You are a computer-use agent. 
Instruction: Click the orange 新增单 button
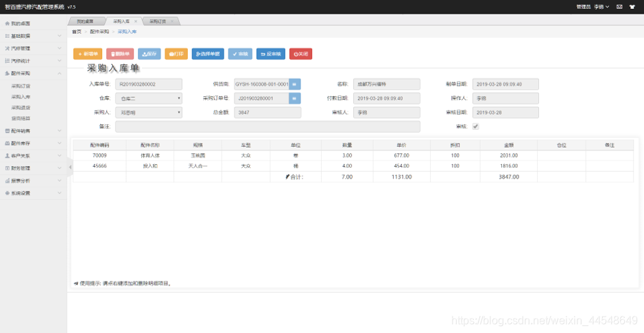(88, 54)
